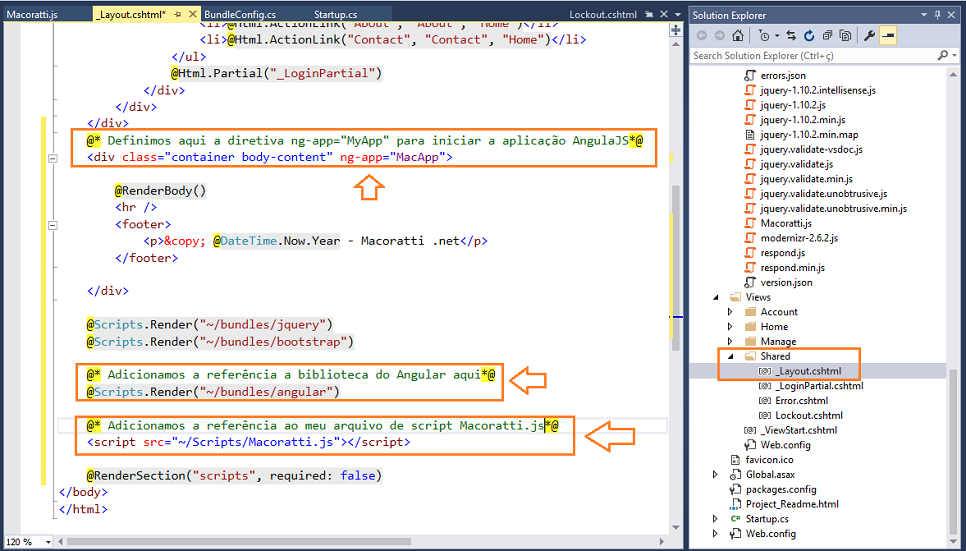Collapse the div container code region
The width and height of the screenshot is (966, 551).
click(53, 158)
